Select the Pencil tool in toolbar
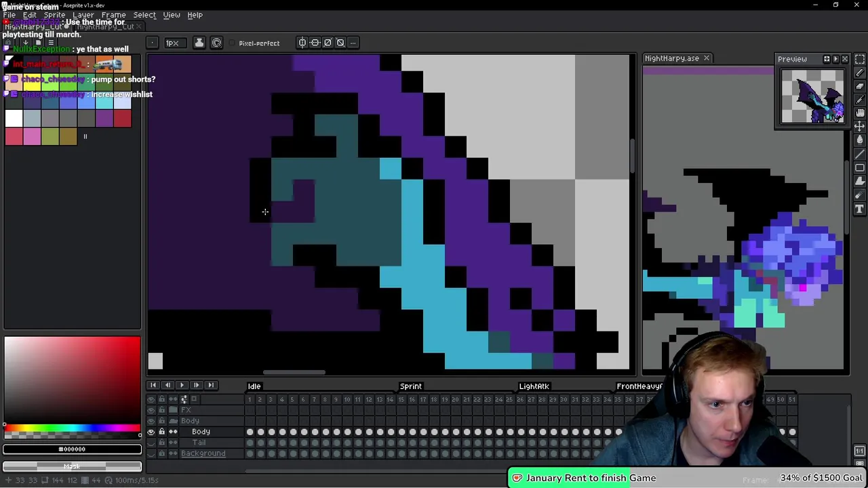The height and width of the screenshot is (488, 868). pos(859,73)
